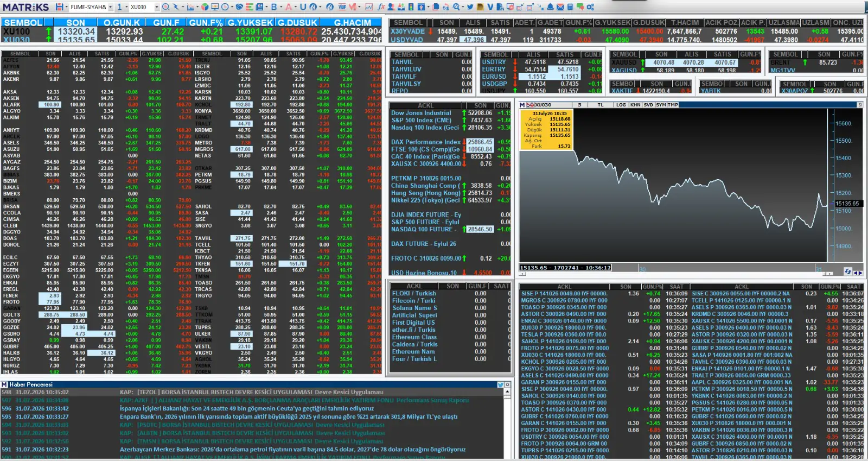Click the BRENT row in commodities panel
This screenshot has height=461, width=868.
pyautogui.click(x=816, y=62)
